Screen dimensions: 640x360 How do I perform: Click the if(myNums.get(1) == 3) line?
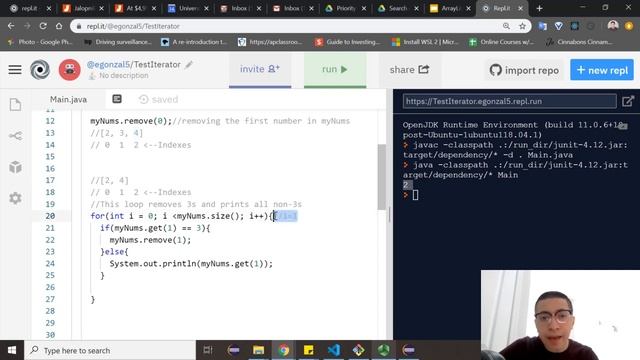point(155,228)
